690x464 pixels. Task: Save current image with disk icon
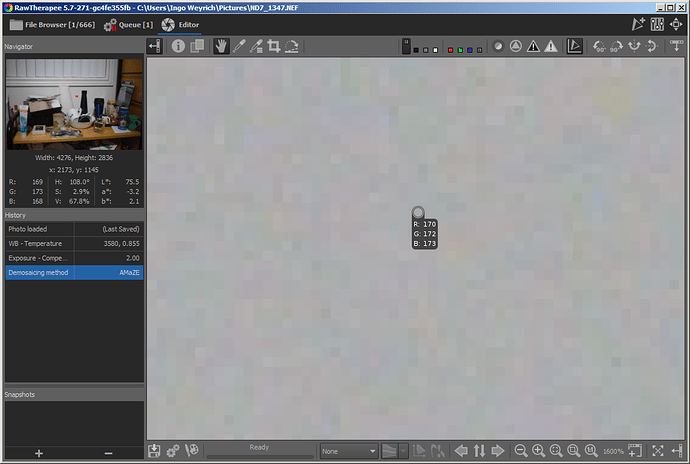point(155,451)
